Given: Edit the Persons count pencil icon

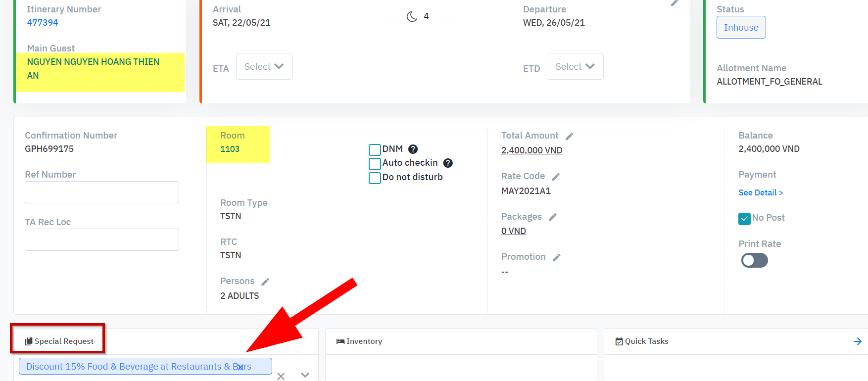Looking at the screenshot, I should coord(265,282).
